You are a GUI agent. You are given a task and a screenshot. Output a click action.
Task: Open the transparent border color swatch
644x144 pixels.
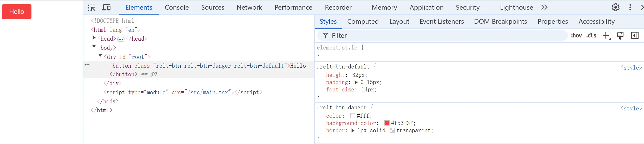[x=392, y=130]
